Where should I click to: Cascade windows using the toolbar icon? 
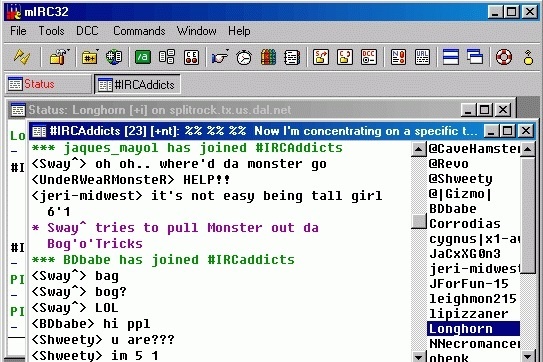(x=475, y=57)
